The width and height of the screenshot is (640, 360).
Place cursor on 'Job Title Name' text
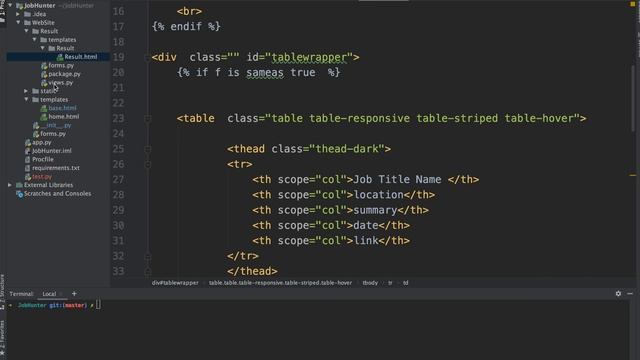pyautogui.click(x=397, y=180)
